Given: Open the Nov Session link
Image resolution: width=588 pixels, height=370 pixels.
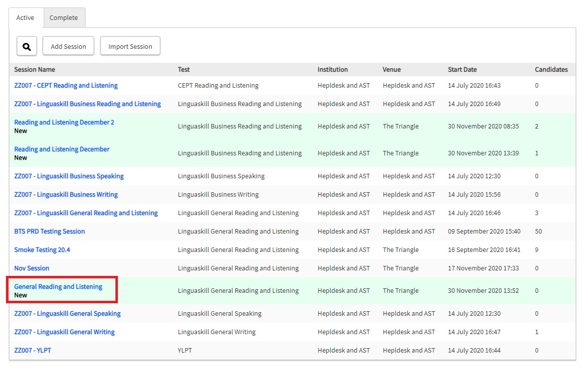Looking at the screenshot, I should tap(32, 267).
